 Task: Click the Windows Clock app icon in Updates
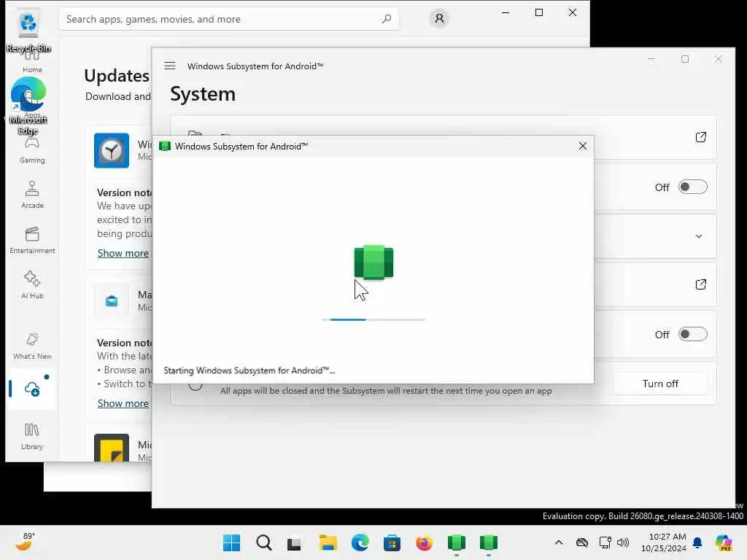coord(112,150)
